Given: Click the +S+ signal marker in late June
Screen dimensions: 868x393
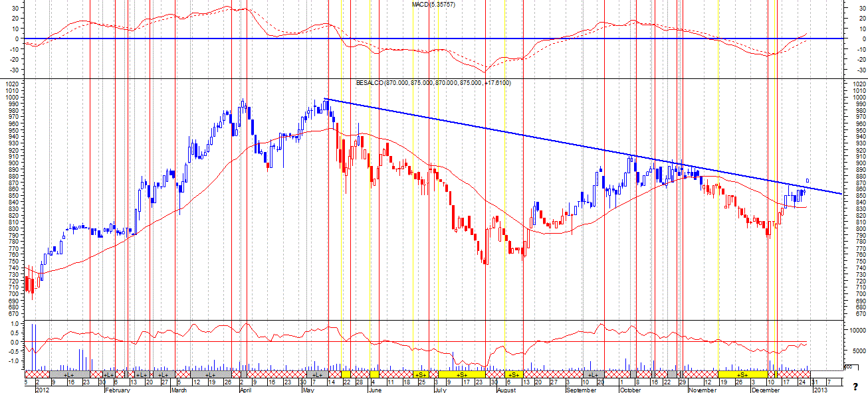Looking at the screenshot, I should [421, 374].
